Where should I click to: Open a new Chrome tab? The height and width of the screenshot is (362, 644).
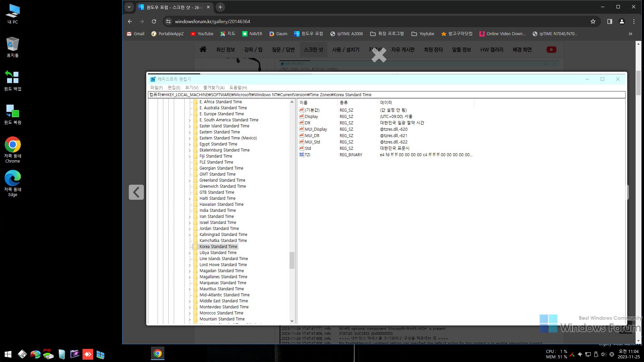(220, 7)
